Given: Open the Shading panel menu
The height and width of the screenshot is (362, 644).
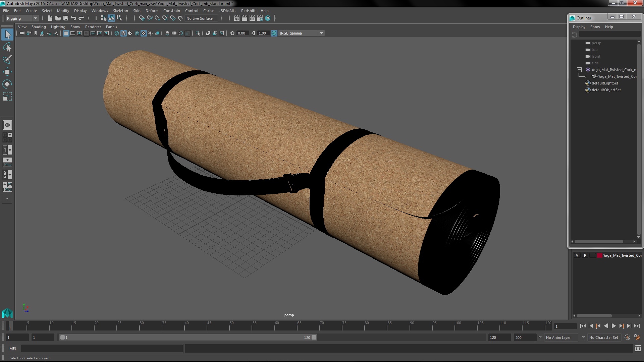Looking at the screenshot, I should tap(39, 27).
